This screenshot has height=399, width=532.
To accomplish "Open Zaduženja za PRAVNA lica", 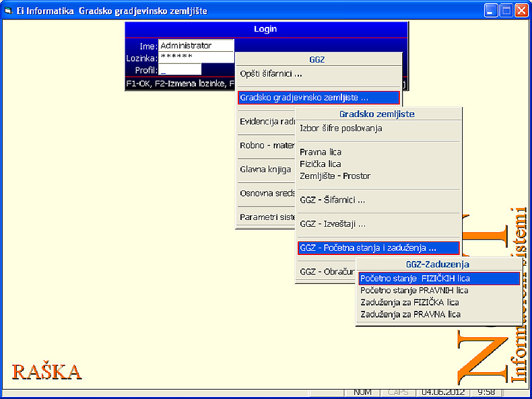I will pyautogui.click(x=410, y=314).
